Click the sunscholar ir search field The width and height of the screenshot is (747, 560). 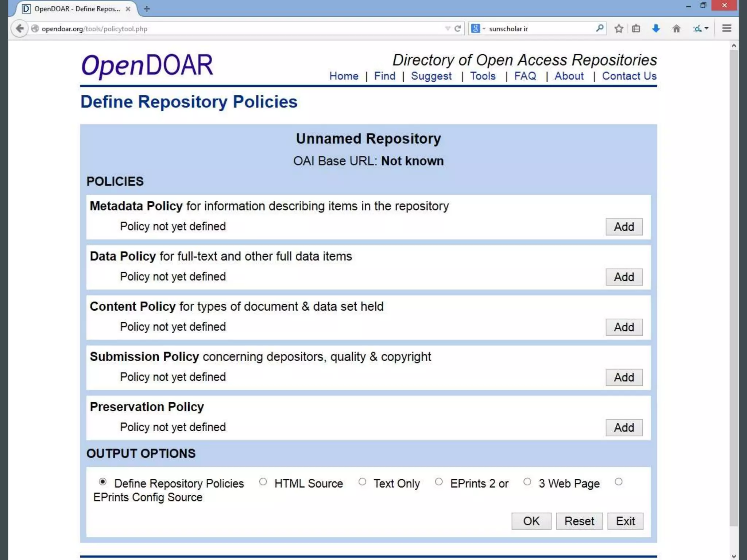coord(540,28)
